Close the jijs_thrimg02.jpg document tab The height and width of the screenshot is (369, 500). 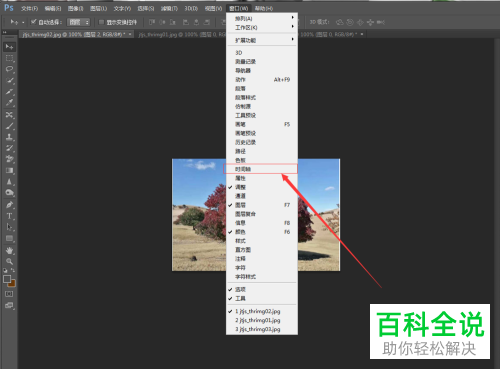(130, 34)
